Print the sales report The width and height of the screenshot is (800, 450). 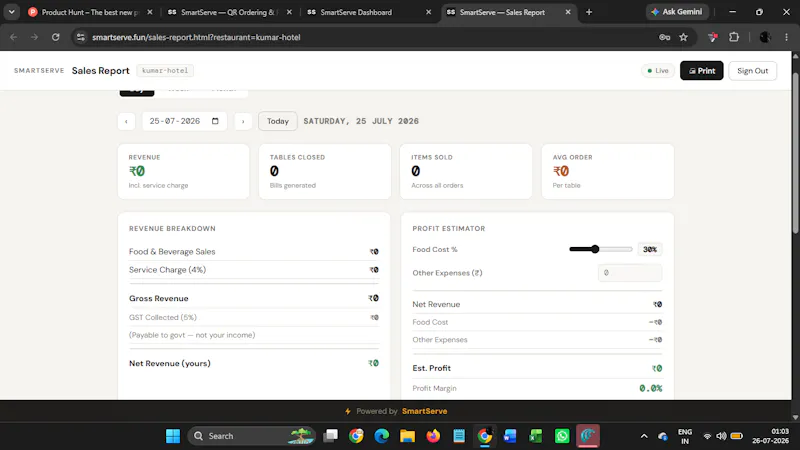pos(702,70)
